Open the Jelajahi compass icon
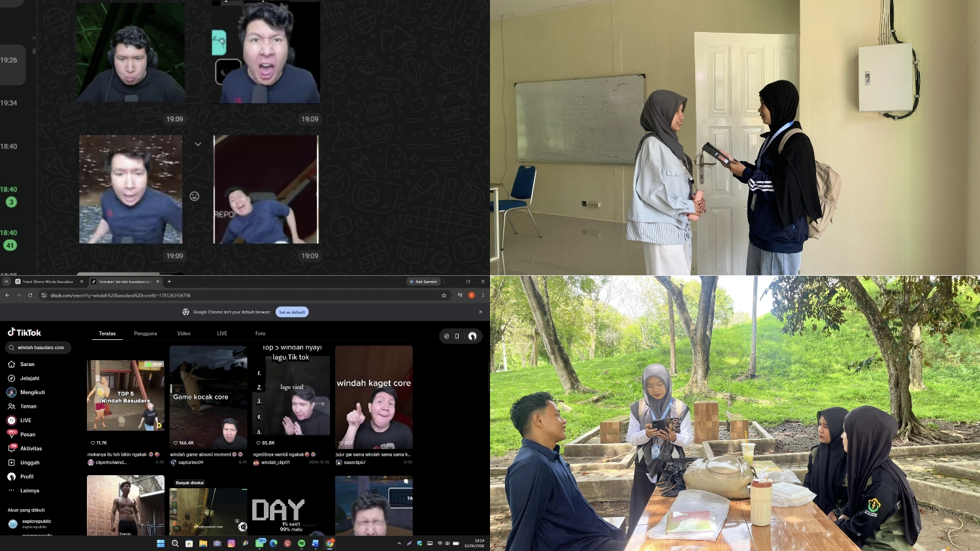 click(11, 378)
